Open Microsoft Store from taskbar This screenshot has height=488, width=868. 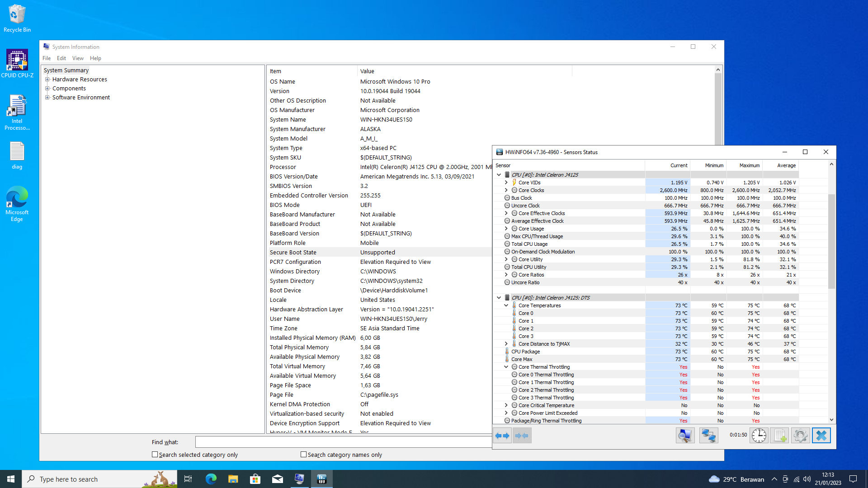255,479
